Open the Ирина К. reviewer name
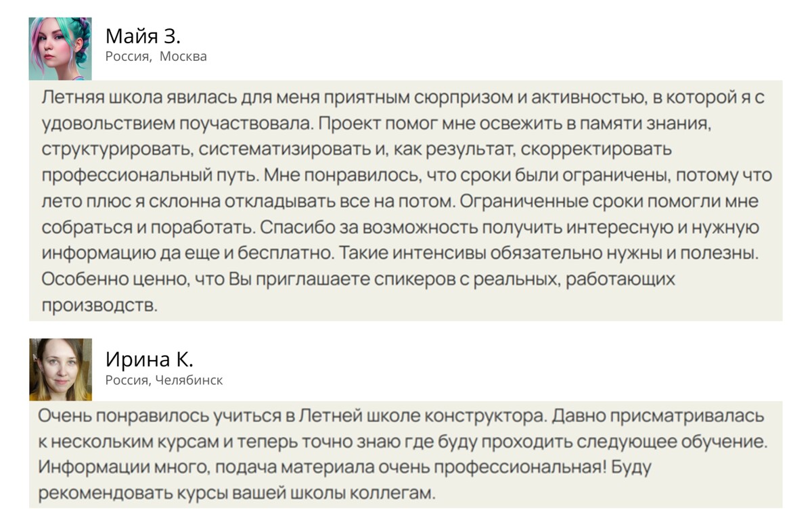Image resolution: width=812 pixels, height=525 pixels. (x=150, y=359)
